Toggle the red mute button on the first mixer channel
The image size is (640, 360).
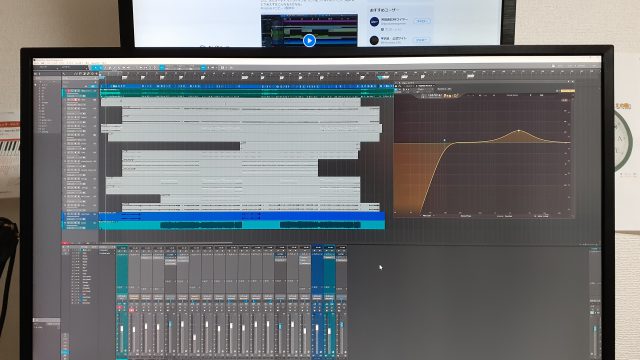point(120,307)
